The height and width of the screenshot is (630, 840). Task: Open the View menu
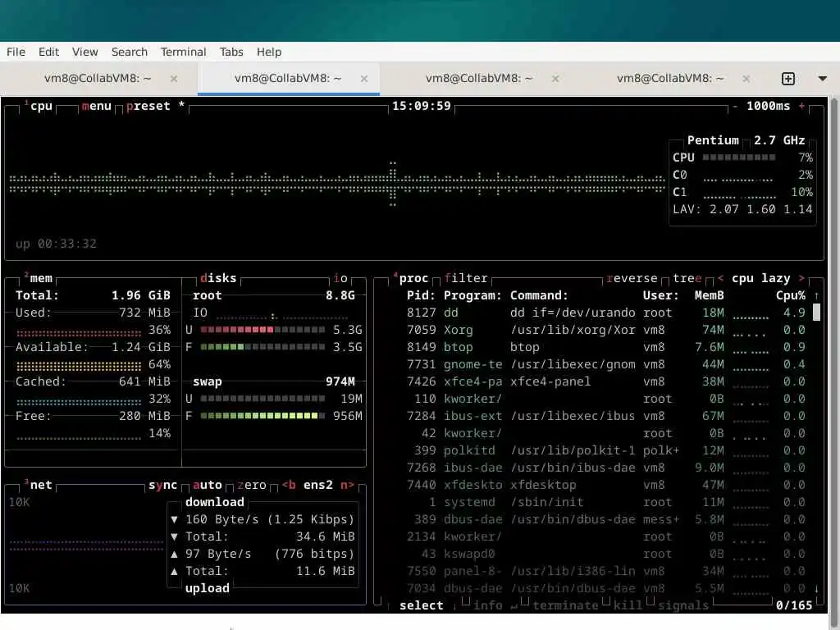click(x=85, y=52)
